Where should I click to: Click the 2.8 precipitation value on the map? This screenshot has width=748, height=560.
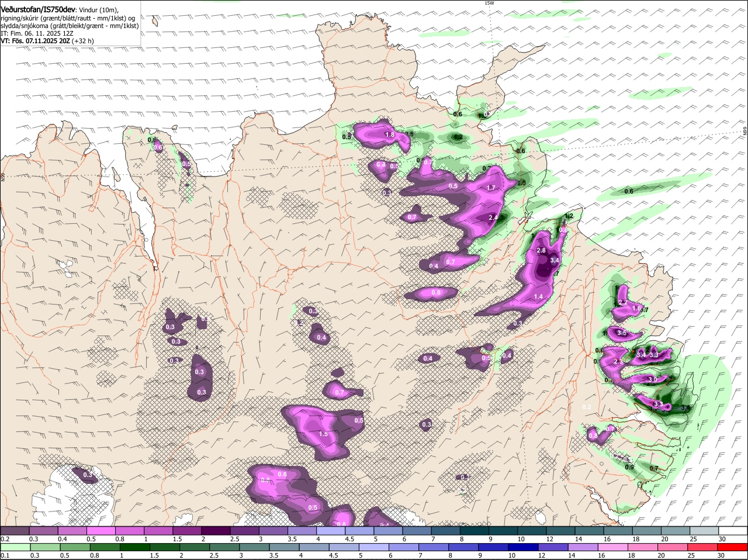pos(541,250)
